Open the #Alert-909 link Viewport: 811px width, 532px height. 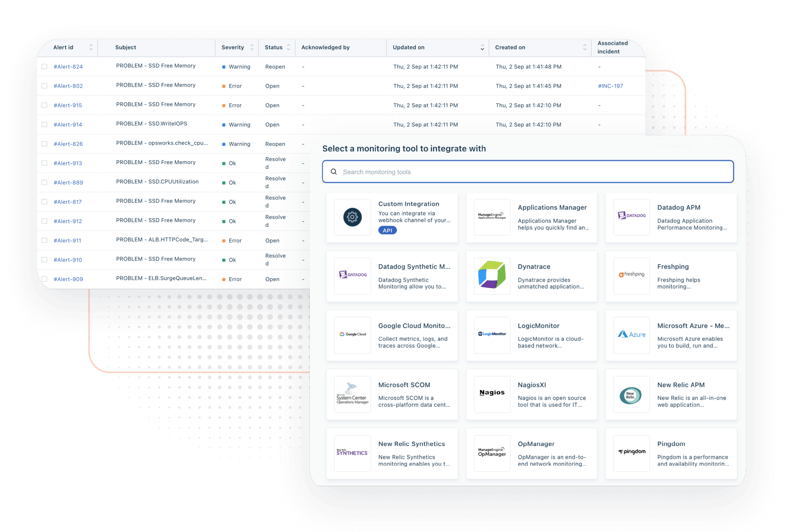pyautogui.click(x=68, y=279)
